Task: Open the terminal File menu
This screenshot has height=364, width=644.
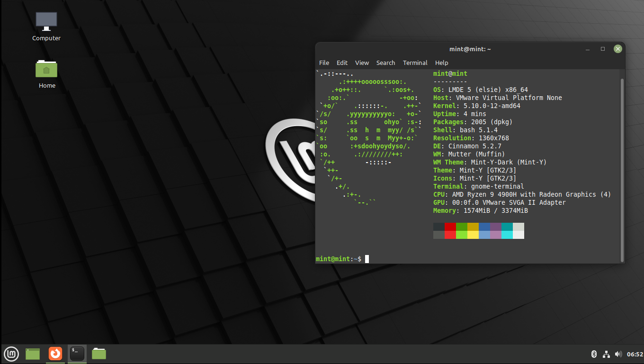Action: pyautogui.click(x=324, y=63)
